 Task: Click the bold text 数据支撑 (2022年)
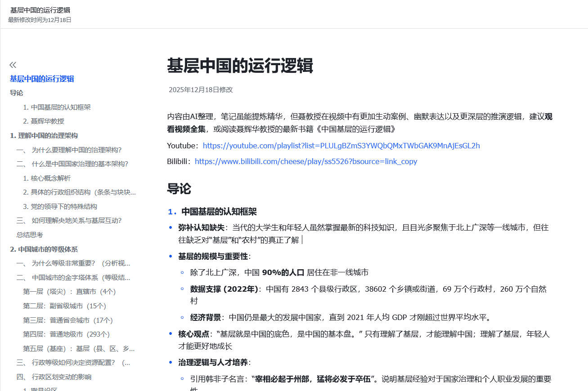pos(224,289)
